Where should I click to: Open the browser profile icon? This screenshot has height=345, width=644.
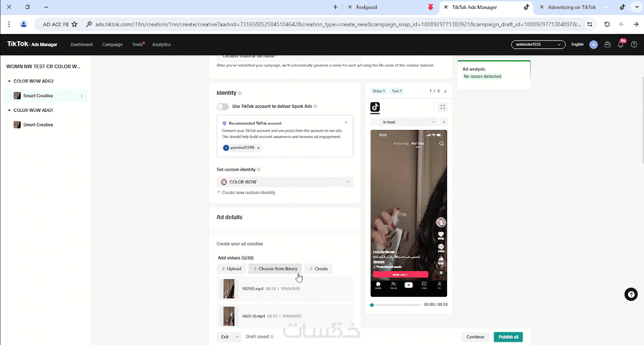click(x=24, y=24)
